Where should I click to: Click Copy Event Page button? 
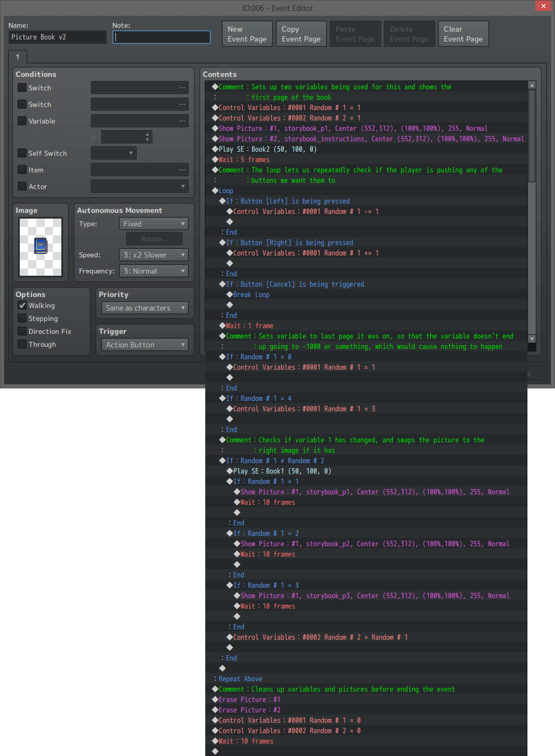click(301, 34)
